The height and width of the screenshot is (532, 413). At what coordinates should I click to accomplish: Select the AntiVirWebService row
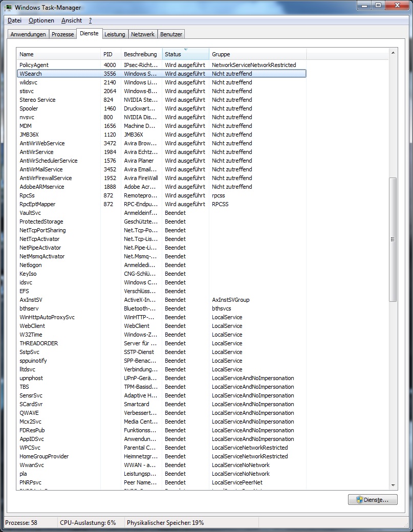point(162,143)
